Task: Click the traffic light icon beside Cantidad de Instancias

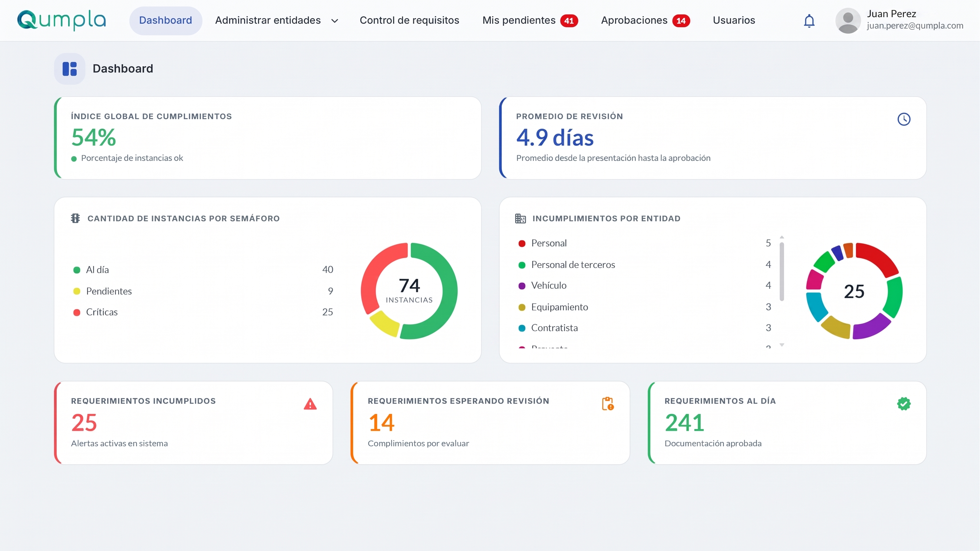Action: [75, 218]
